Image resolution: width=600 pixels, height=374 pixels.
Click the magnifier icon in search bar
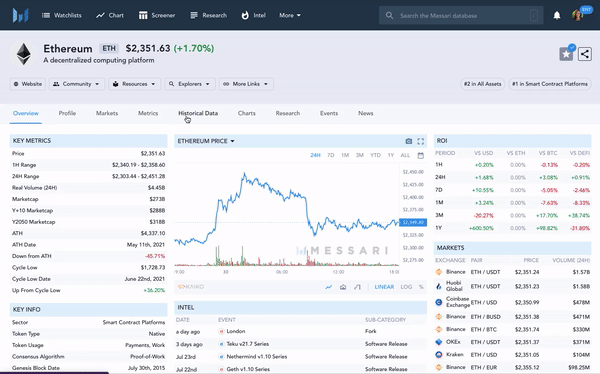click(x=390, y=16)
